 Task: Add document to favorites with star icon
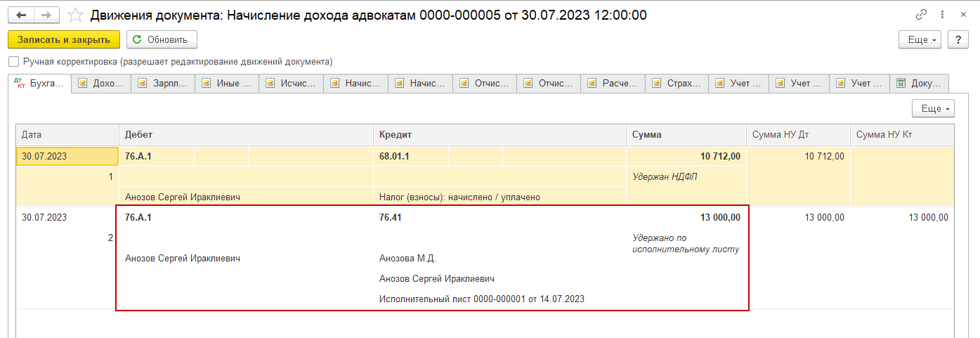75,15
